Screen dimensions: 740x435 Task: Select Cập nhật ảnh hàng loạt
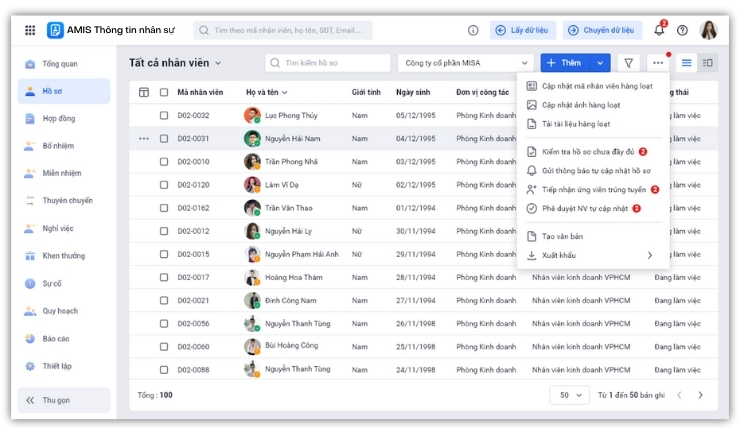(593, 105)
